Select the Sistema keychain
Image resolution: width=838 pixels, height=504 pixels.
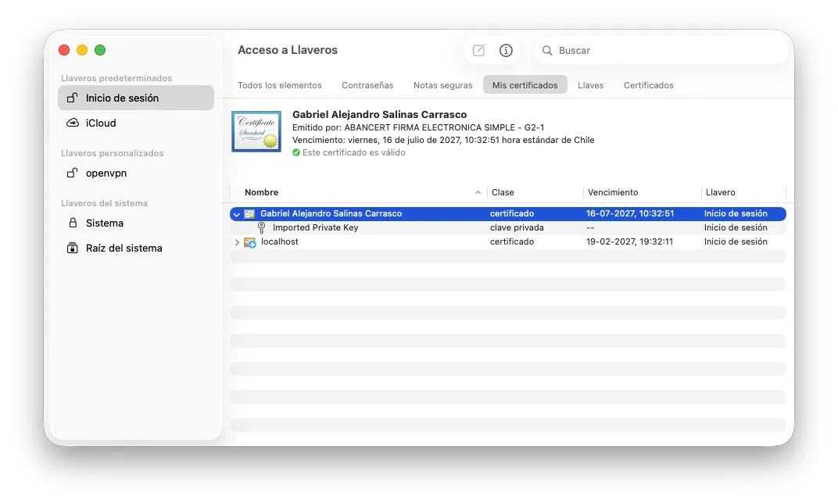(136, 223)
